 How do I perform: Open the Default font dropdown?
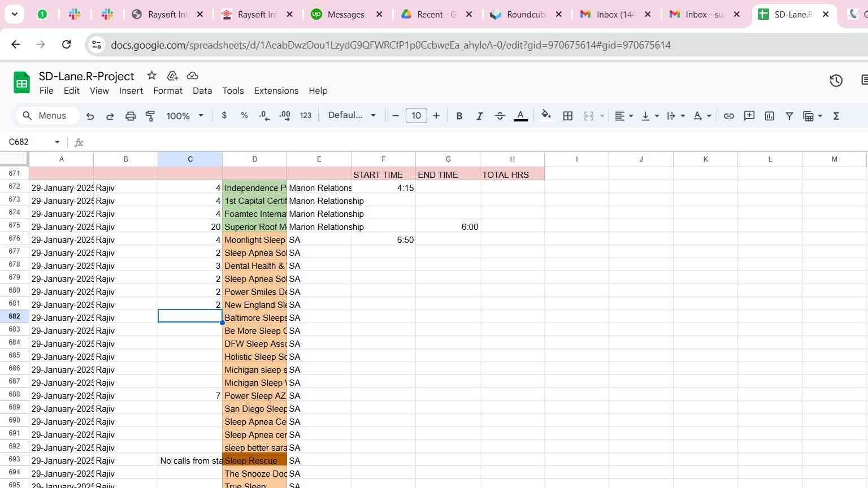(x=352, y=115)
